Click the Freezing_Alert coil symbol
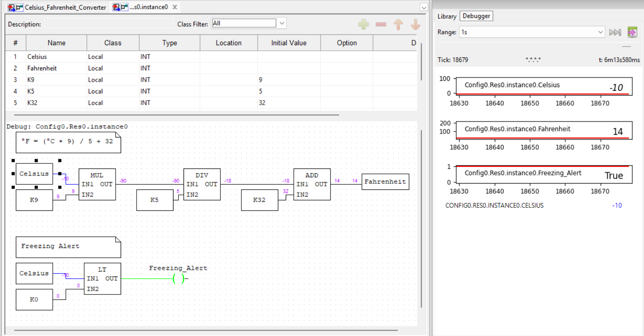This screenshot has width=644, height=336. pos(178,279)
